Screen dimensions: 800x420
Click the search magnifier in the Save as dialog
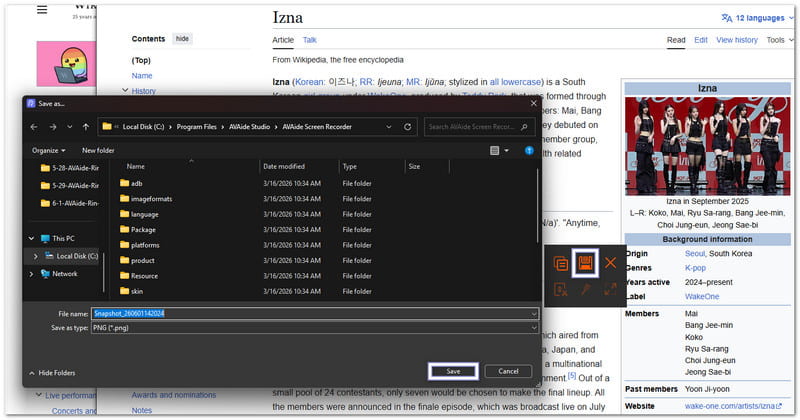click(x=524, y=127)
